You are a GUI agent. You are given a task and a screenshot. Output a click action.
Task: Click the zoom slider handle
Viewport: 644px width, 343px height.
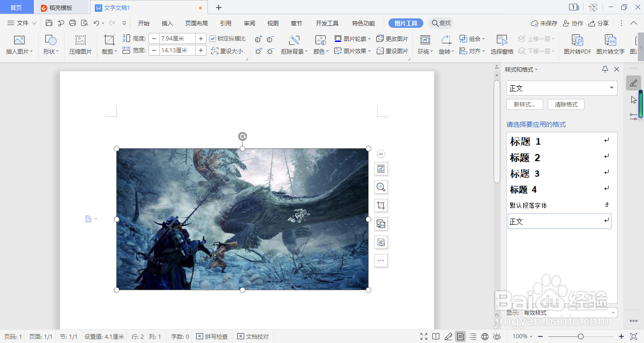[581, 336]
